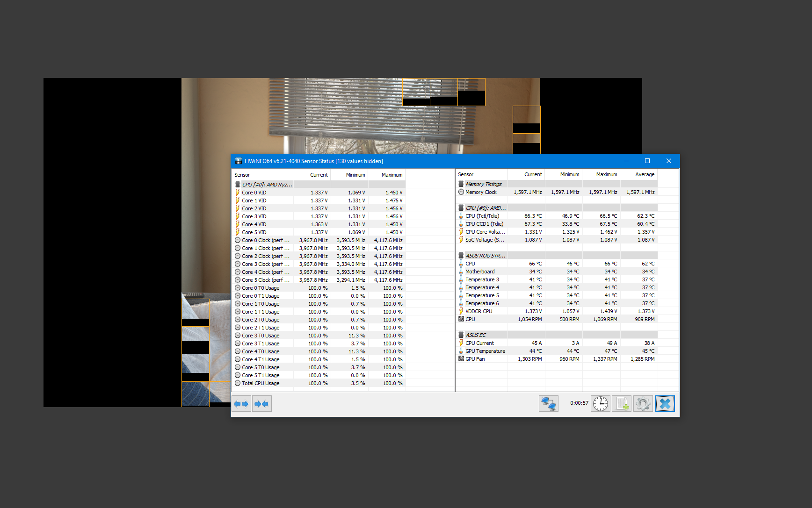Click the 1.363 V value of Core 4 VID
The image size is (812, 508).
click(319, 224)
